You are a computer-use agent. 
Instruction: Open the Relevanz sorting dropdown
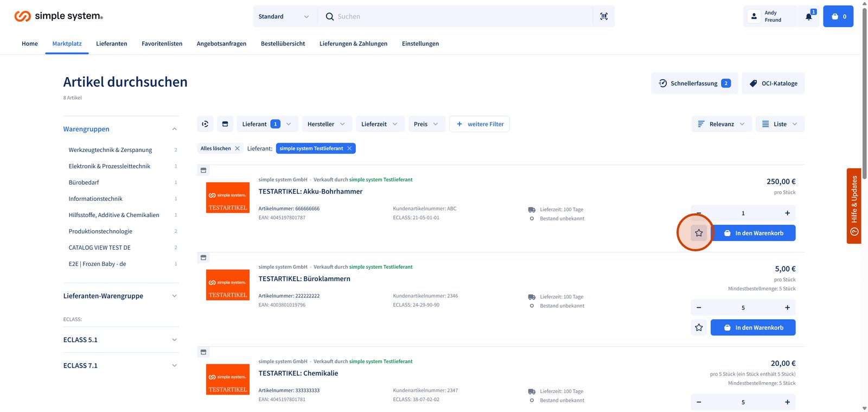tap(721, 124)
